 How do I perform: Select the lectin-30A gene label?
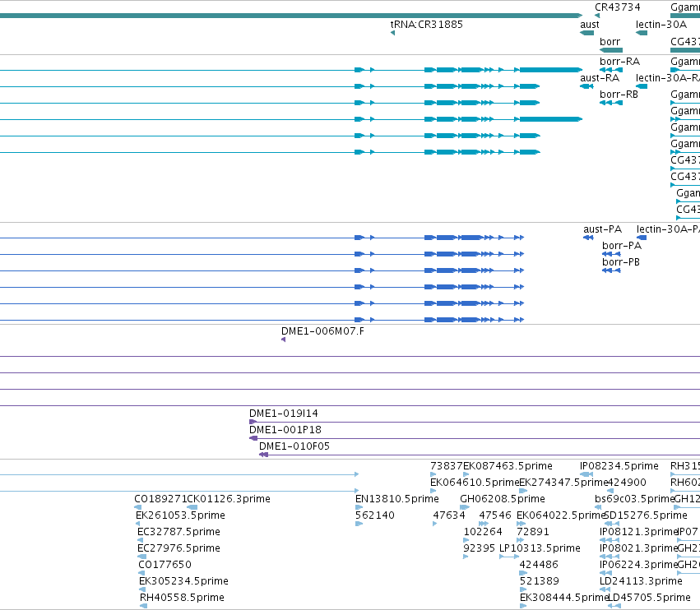click(661, 25)
